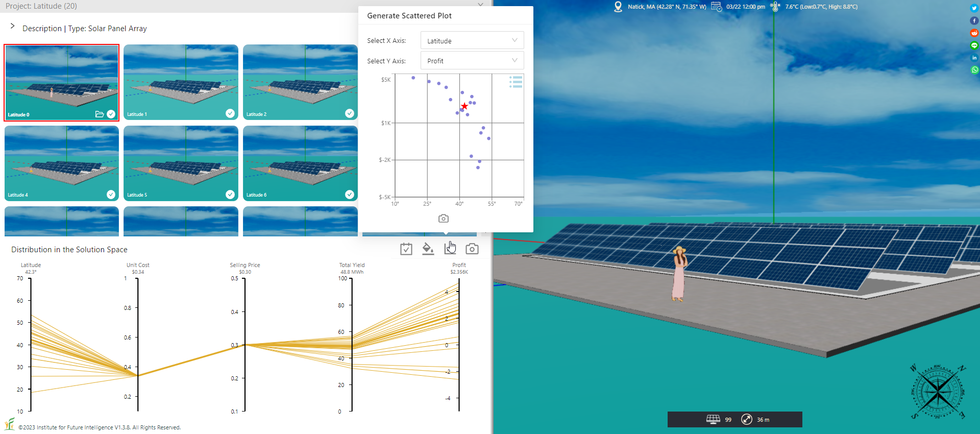Share on Twitter icon
980x434 pixels.
[x=974, y=8]
